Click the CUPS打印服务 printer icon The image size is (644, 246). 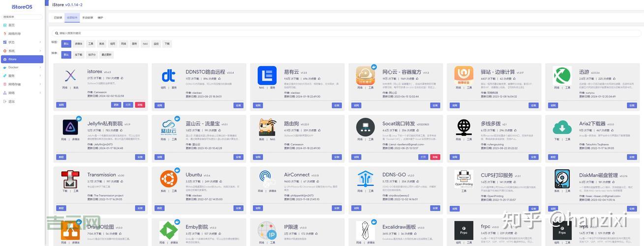[464, 178]
